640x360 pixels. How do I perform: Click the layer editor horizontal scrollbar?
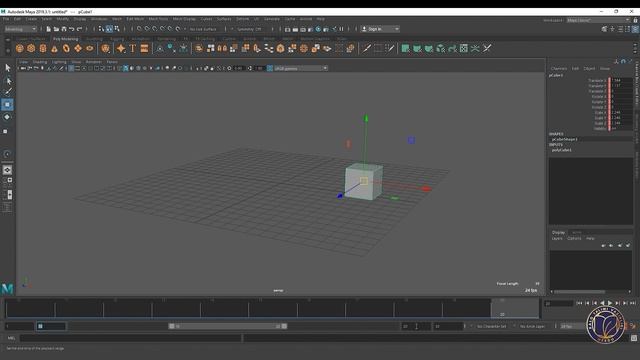coord(580,291)
